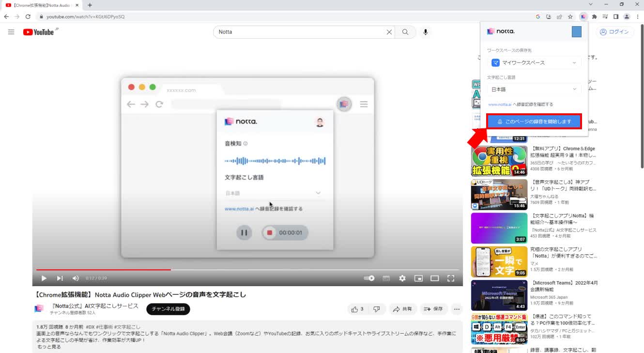Run search with the magnifier button
Screen dimensions: 644x353
point(405,32)
